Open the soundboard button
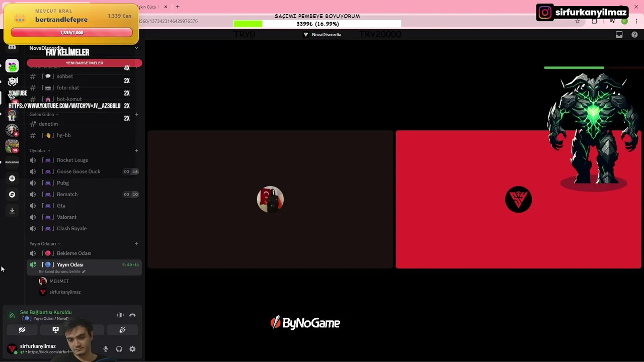 pos(122,330)
